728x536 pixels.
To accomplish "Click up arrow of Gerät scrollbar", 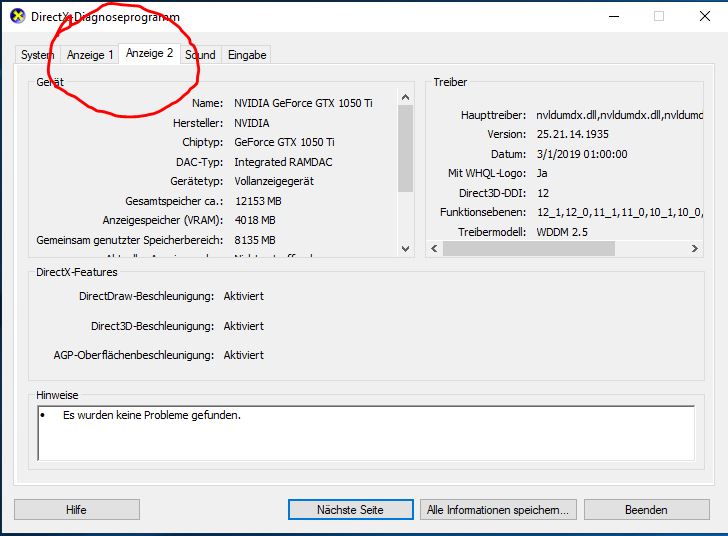I will coord(405,97).
